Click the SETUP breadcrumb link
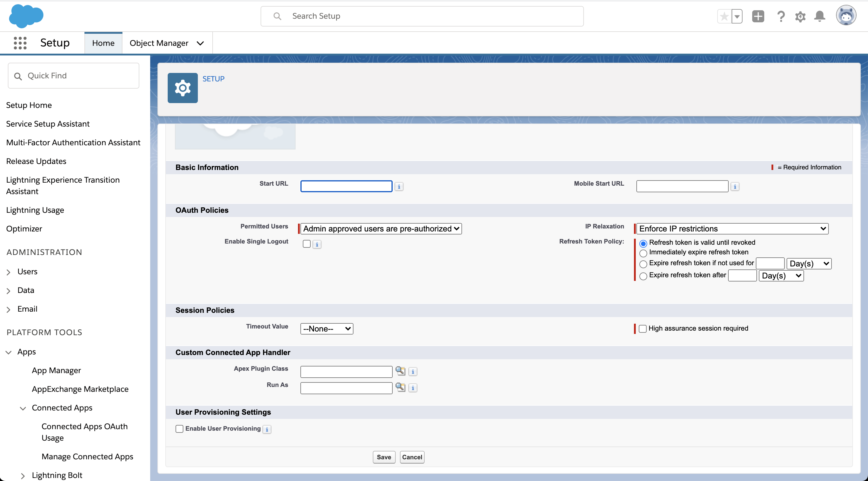868x481 pixels. [x=213, y=78]
